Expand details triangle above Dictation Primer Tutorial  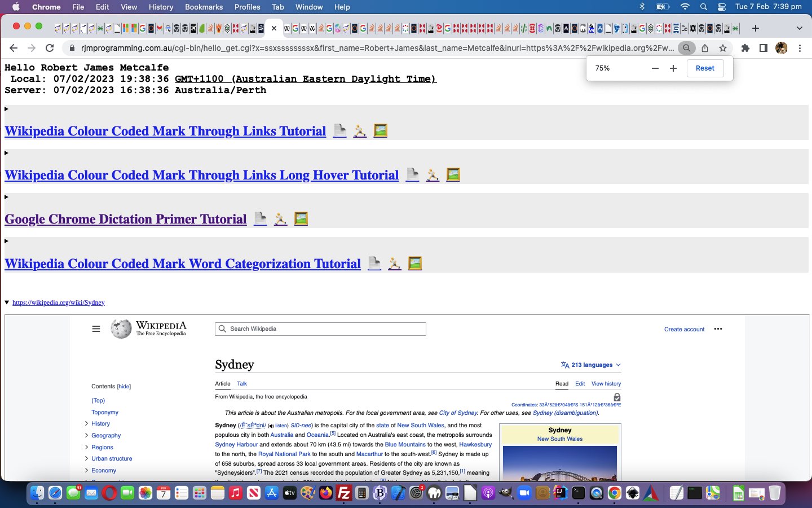point(7,197)
